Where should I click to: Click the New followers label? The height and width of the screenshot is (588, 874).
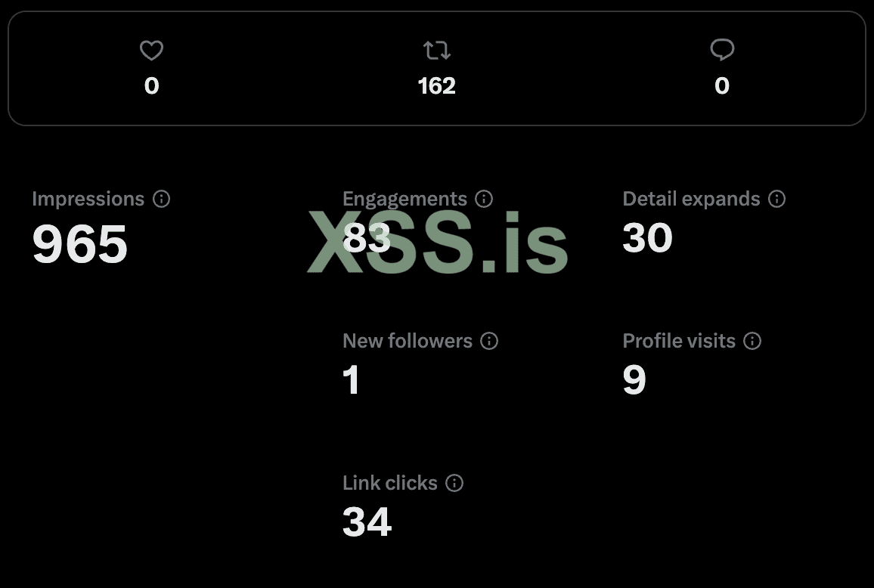(x=408, y=341)
